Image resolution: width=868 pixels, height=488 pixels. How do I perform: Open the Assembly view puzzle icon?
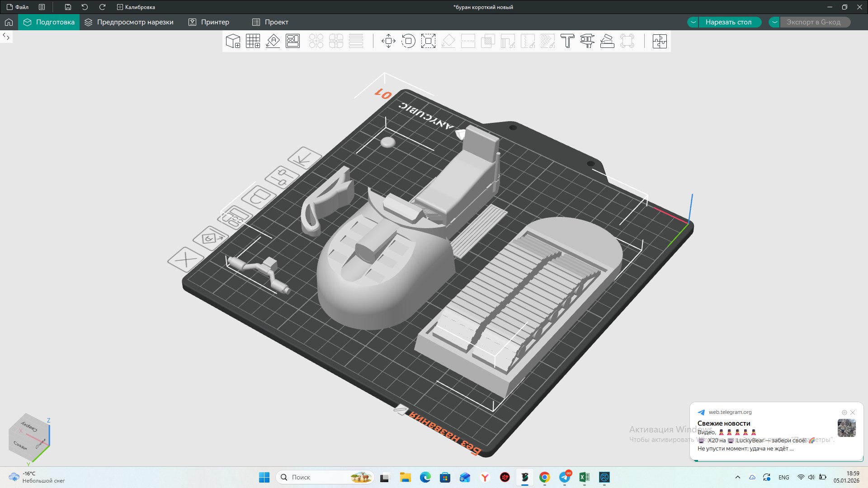(x=660, y=41)
